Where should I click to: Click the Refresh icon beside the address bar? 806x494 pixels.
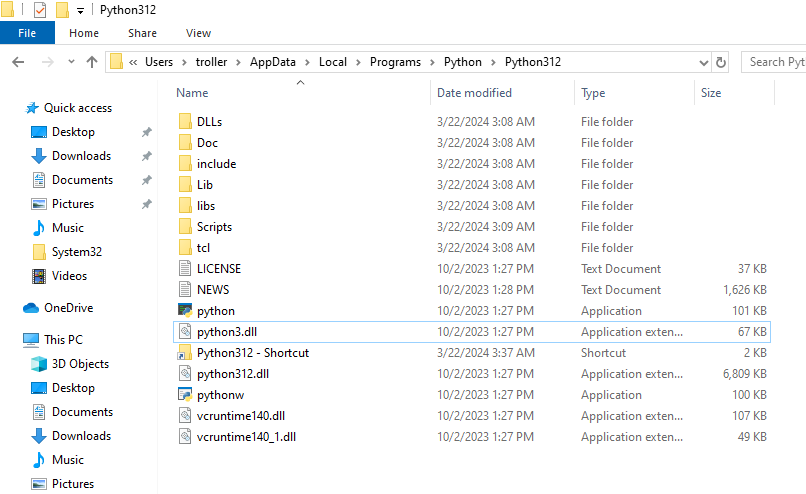pyautogui.click(x=721, y=62)
